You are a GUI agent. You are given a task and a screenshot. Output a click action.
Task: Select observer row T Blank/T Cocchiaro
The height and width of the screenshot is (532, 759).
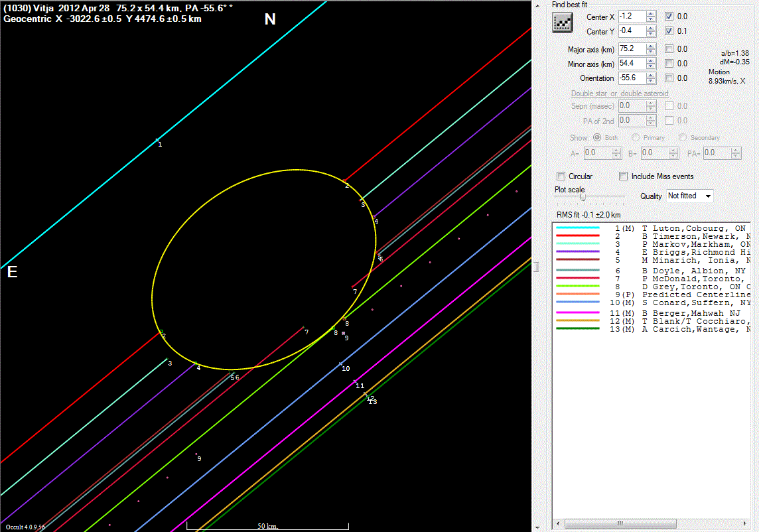(x=652, y=321)
